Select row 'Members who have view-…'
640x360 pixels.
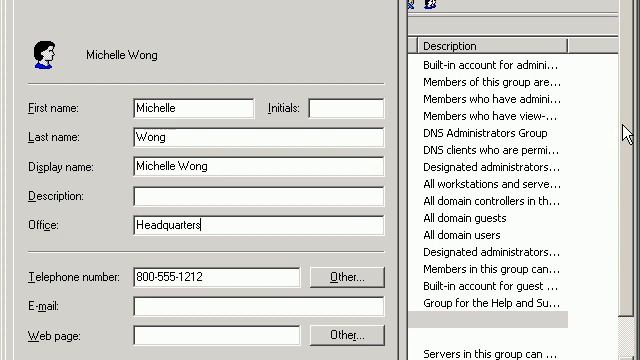click(x=490, y=116)
